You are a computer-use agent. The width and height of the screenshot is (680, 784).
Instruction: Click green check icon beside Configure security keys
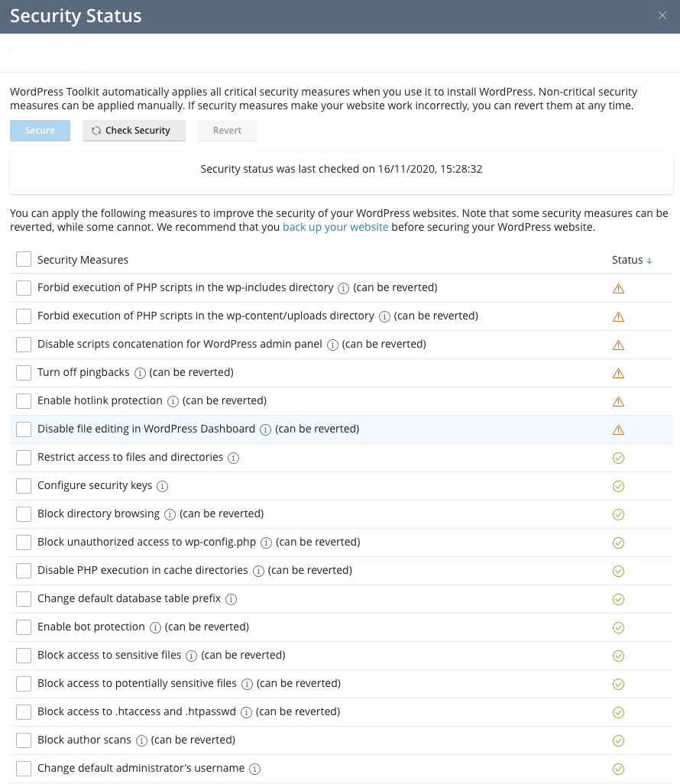tap(618, 486)
